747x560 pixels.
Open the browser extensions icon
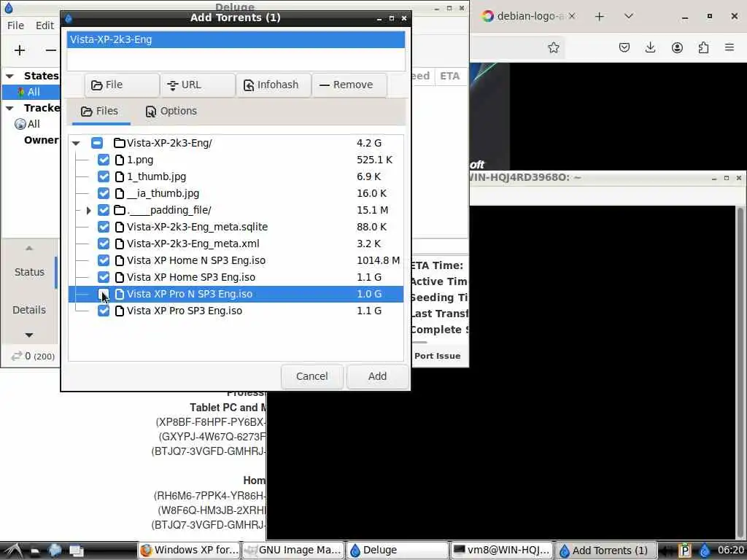703,47
